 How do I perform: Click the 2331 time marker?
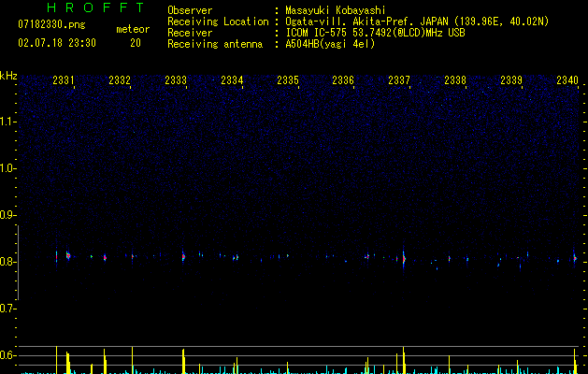point(64,80)
